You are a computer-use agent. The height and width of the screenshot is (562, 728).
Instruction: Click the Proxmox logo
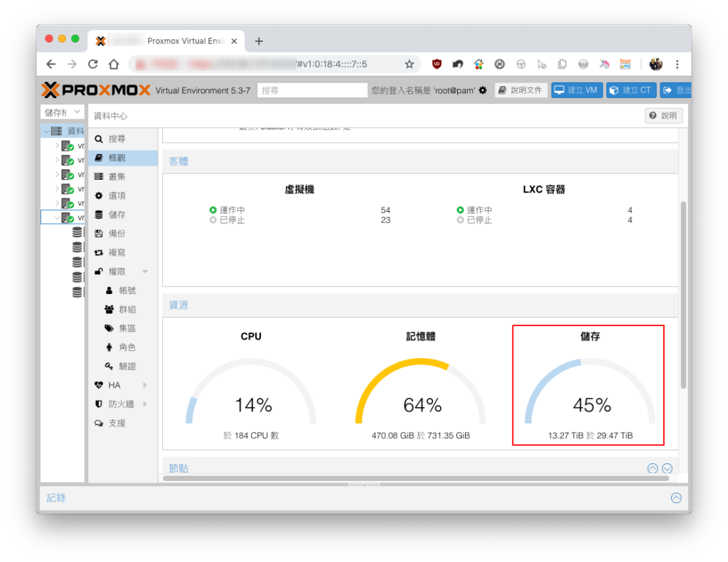coord(96,90)
